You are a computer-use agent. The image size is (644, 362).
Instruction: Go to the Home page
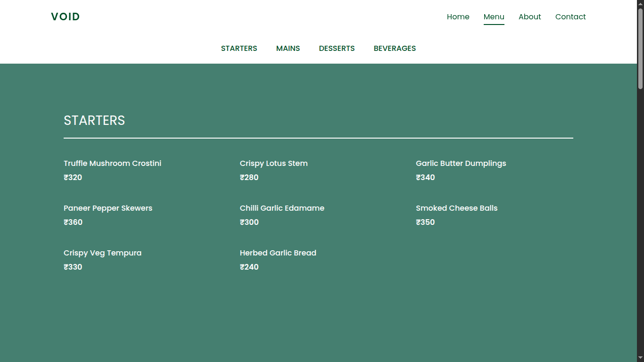[458, 17]
